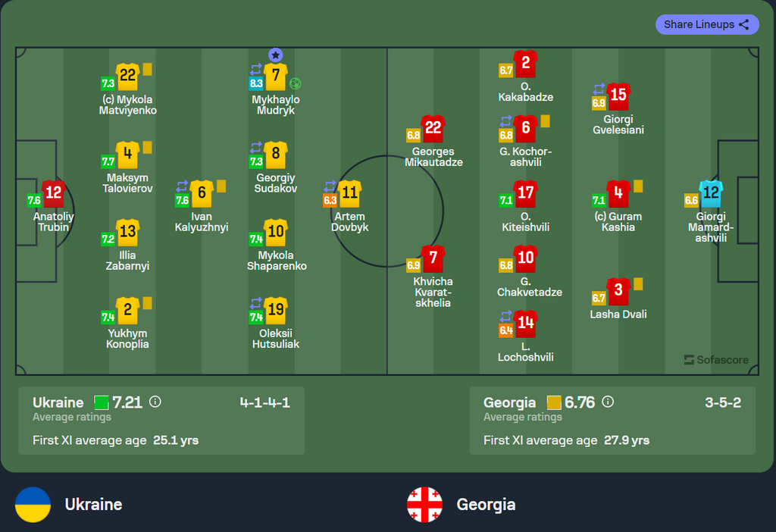Screen dimensions: 776x532
Task: Click Khvicha Kvaratskhelia's number 7 shirt
Action: click(433, 258)
